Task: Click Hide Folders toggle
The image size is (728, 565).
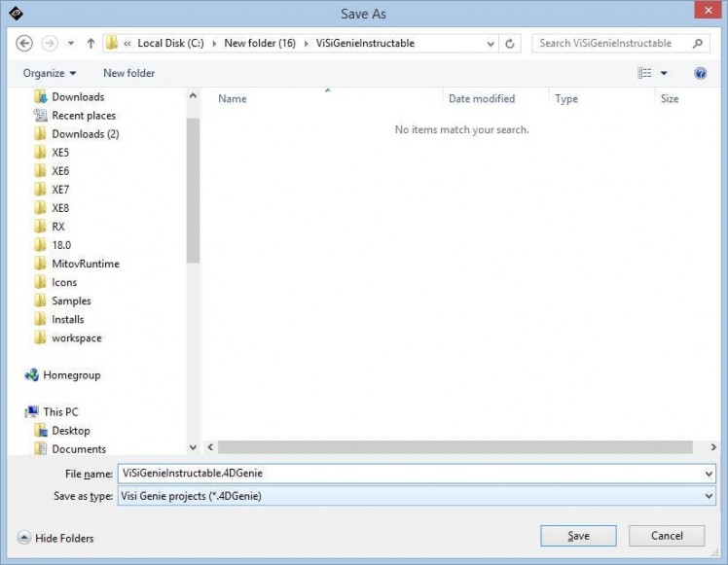Action: [x=56, y=538]
